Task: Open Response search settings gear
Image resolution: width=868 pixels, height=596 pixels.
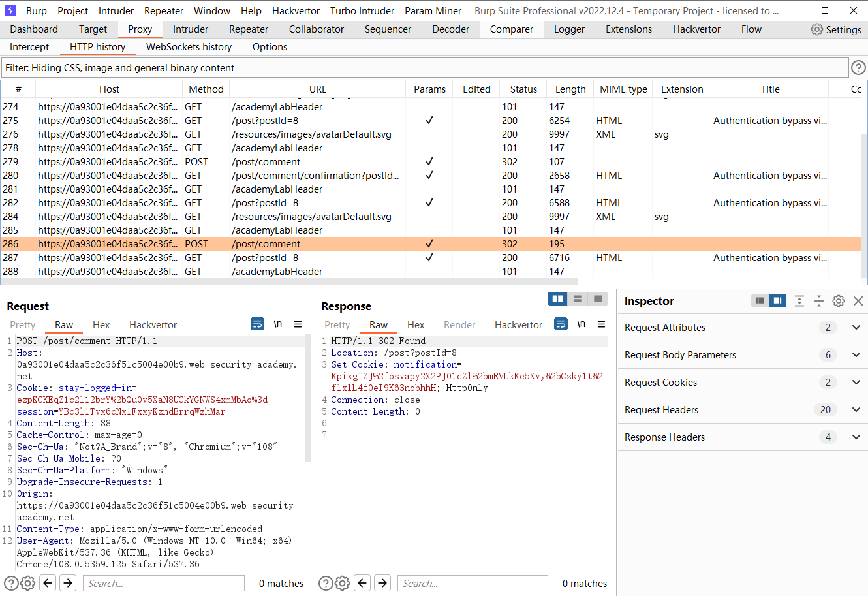Action: coord(342,583)
